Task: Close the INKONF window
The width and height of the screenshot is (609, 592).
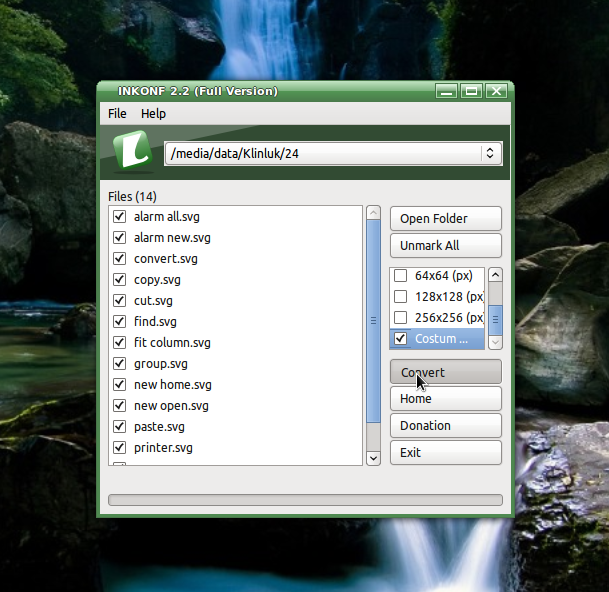Action: click(x=496, y=91)
